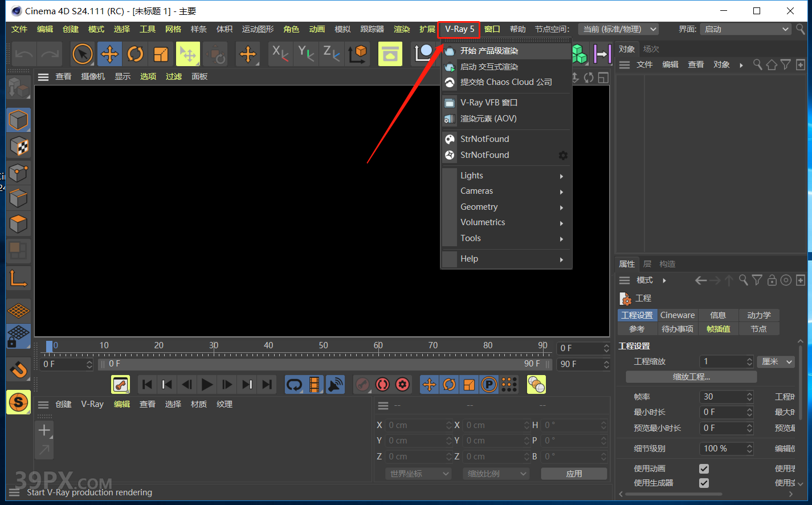Open V-Ray VFB 窗口
The width and height of the screenshot is (812, 505).
click(507, 103)
